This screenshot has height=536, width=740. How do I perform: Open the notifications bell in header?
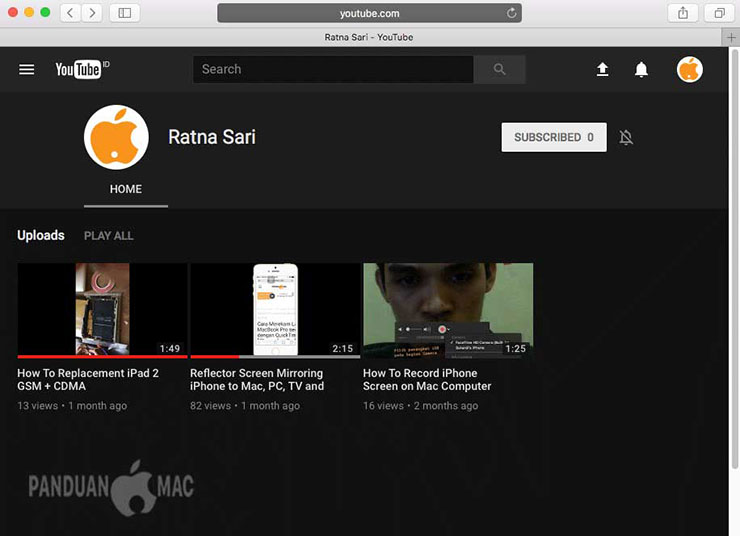click(641, 69)
